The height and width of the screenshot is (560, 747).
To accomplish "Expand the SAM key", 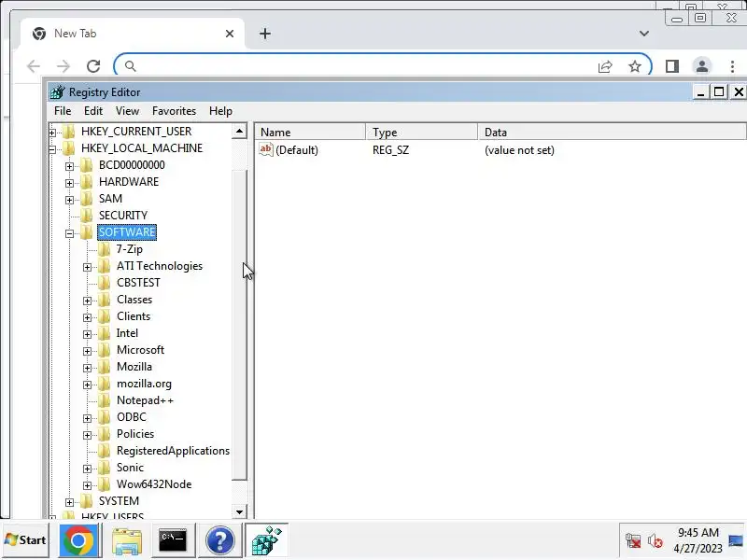I will (69, 200).
